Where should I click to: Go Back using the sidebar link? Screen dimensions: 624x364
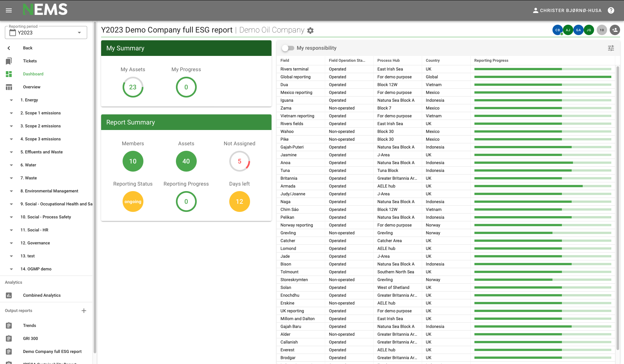(x=28, y=48)
